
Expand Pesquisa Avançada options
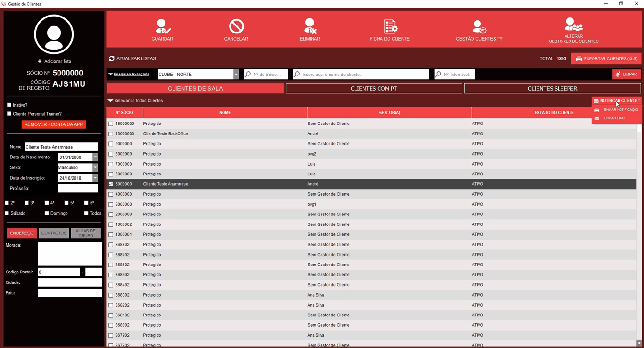click(129, 74)
